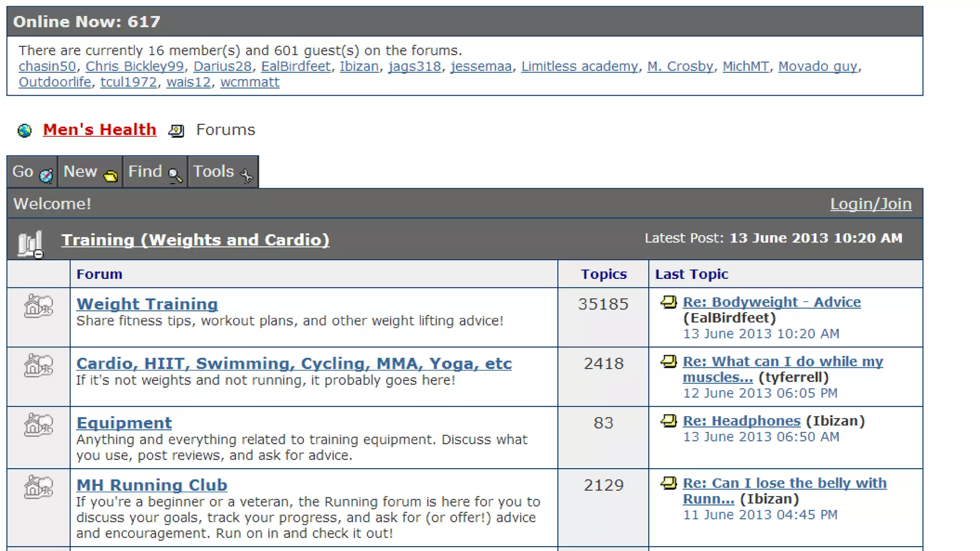
Task: Open the Go dropdown menu
Action: point(32,172)
